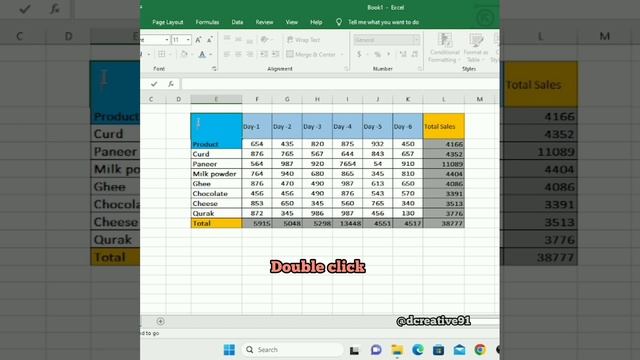
Task: Open the font name dropdown arrow
Action: (x=167, y=40)
